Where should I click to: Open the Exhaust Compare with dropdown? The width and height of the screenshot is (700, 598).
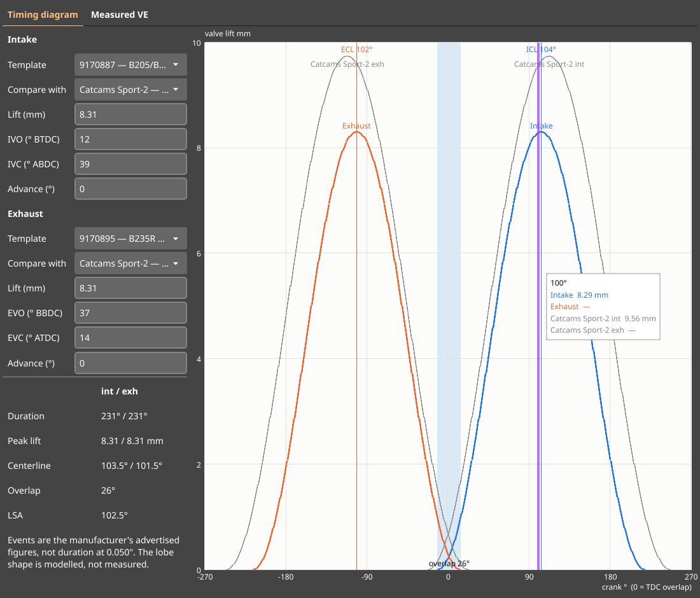click(x=130, y=263)
